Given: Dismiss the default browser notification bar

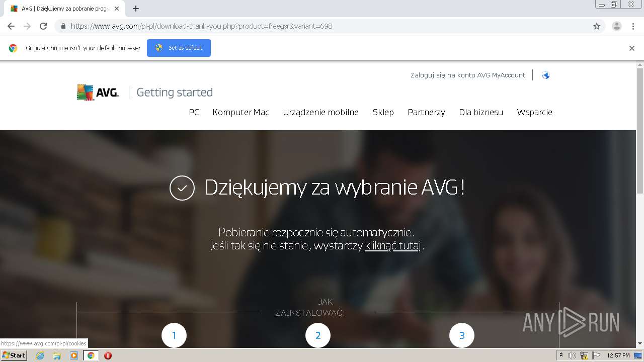Looking at the screenshot, I should click(632, 48).
